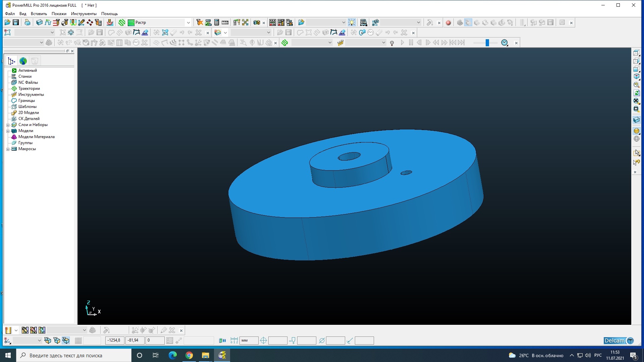Switch to globe browser tab

[23, 61]
